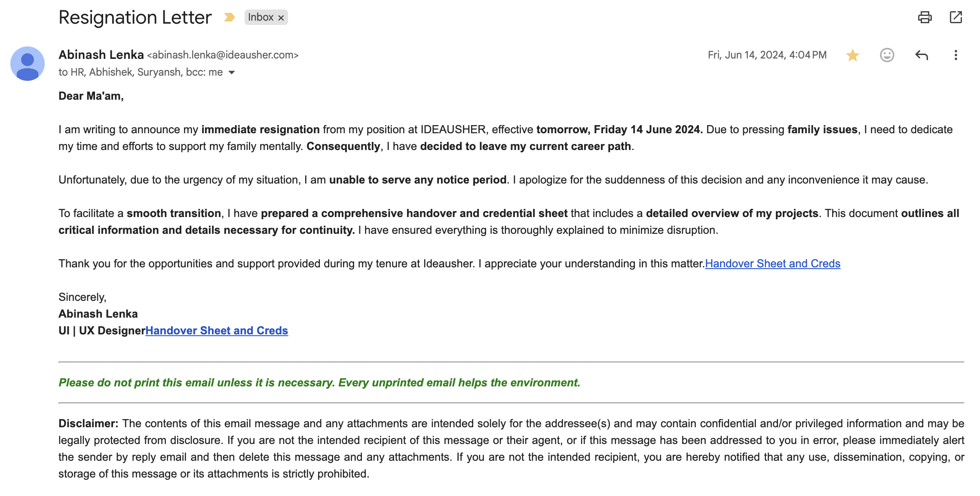Click the green do-not-print footer notice
This screenshot has height=496, width=980.
point(319,383)
